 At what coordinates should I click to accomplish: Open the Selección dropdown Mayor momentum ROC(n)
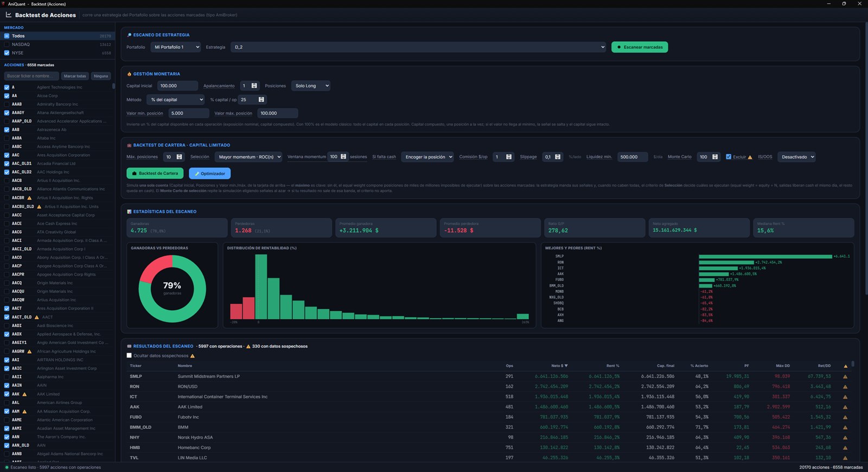pyautogui.click(x=248, y=157)
